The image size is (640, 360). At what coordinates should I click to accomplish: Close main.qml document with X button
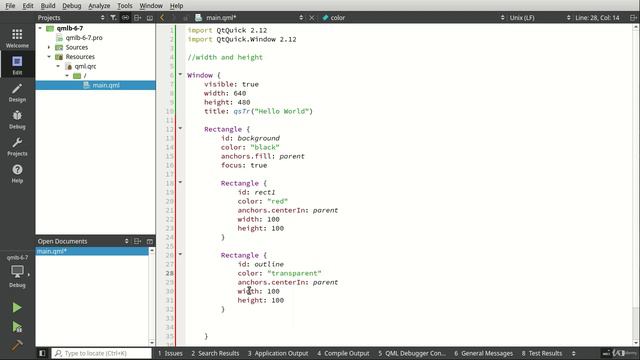click(311, 18)
